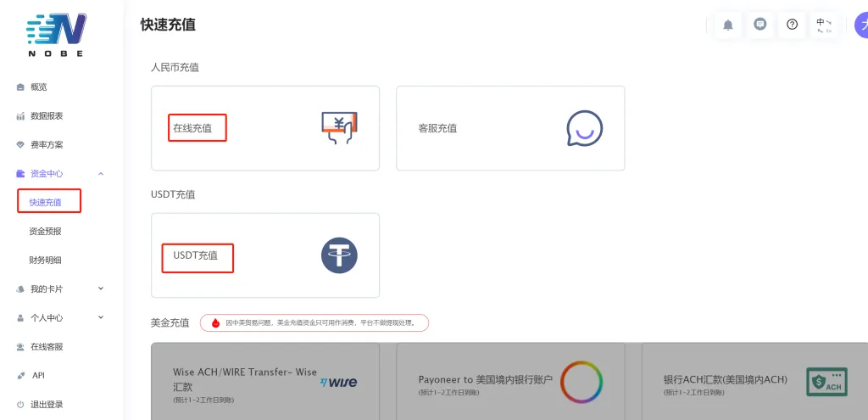Open the user avatar menu
Viewport: 868px width, 420px height.
coord(862,25)
